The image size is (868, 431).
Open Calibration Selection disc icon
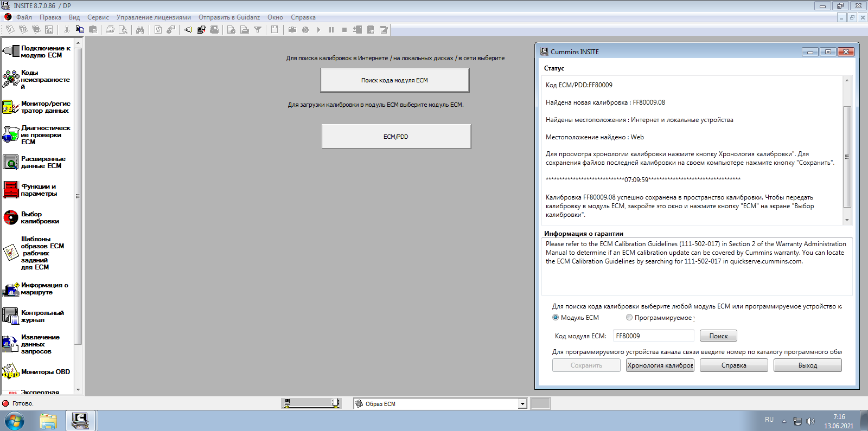click(x=11, y=217)
